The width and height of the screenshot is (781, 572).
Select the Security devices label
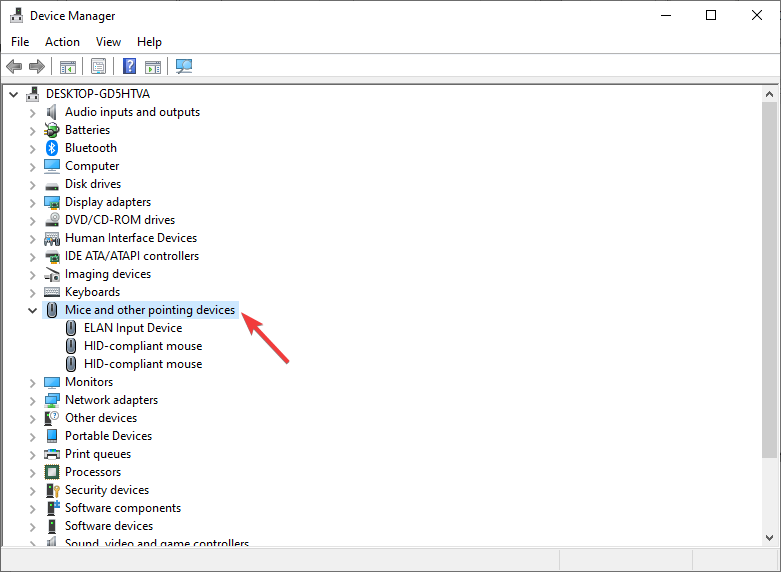(107, 490)
